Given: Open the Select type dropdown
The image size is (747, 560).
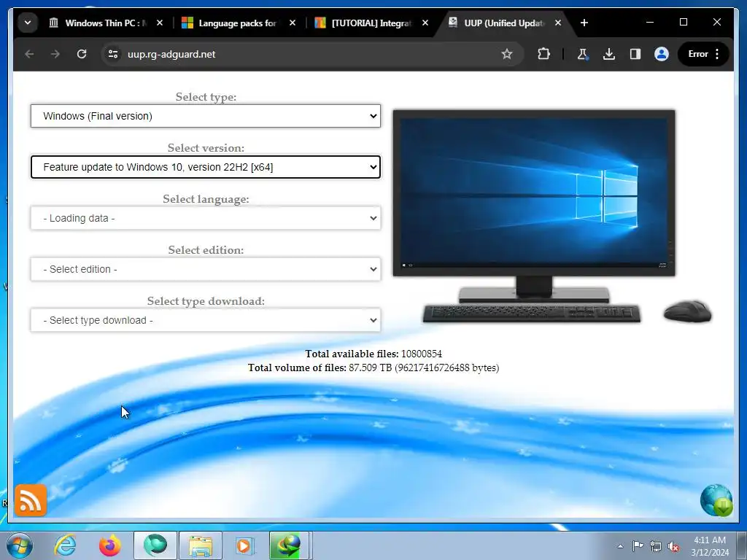Looking at the screenshot, I should (x=205, y=116).
